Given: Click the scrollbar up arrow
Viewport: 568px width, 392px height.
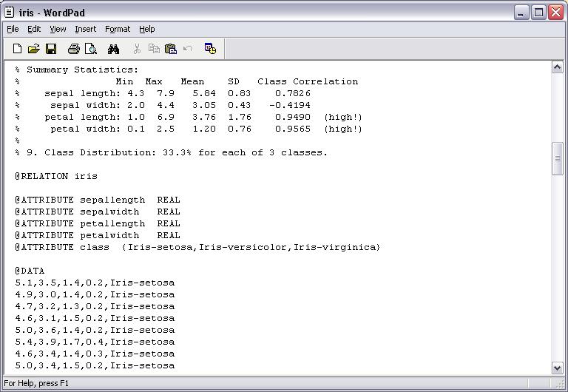Looking at the screenshot, I should click(557, 67).
